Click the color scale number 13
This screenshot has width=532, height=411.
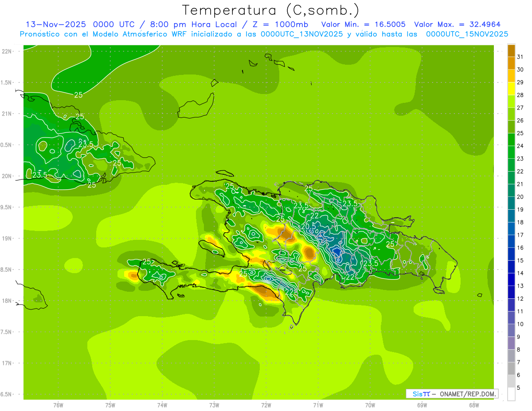[520, 286]
